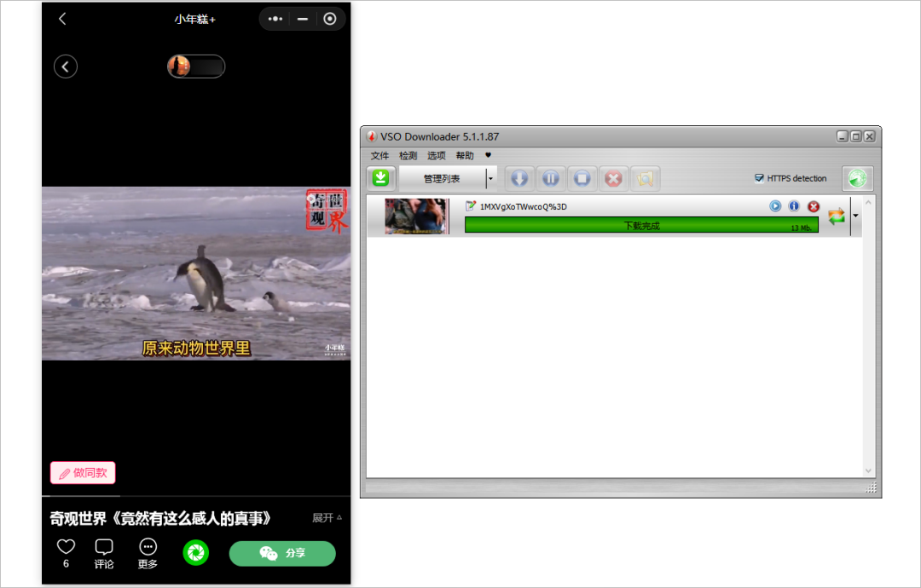Click the green radar detection icon
The width and height of the screenshot is (921, 588).
(857, 178)
